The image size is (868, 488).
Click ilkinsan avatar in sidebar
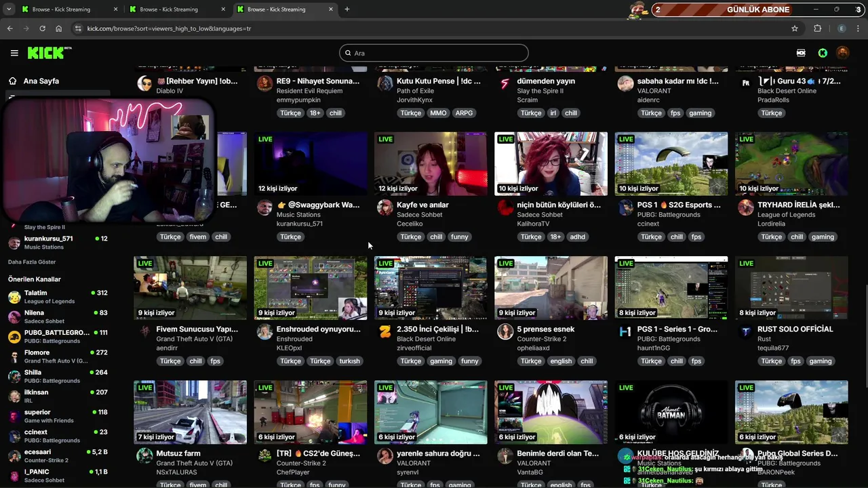(x=14, y=396)
